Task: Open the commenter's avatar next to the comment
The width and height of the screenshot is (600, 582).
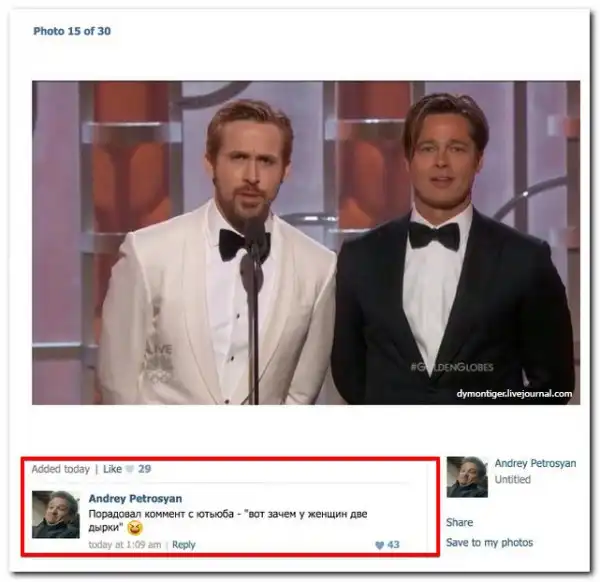Action: pyautogui.click(x=56, y=515)
